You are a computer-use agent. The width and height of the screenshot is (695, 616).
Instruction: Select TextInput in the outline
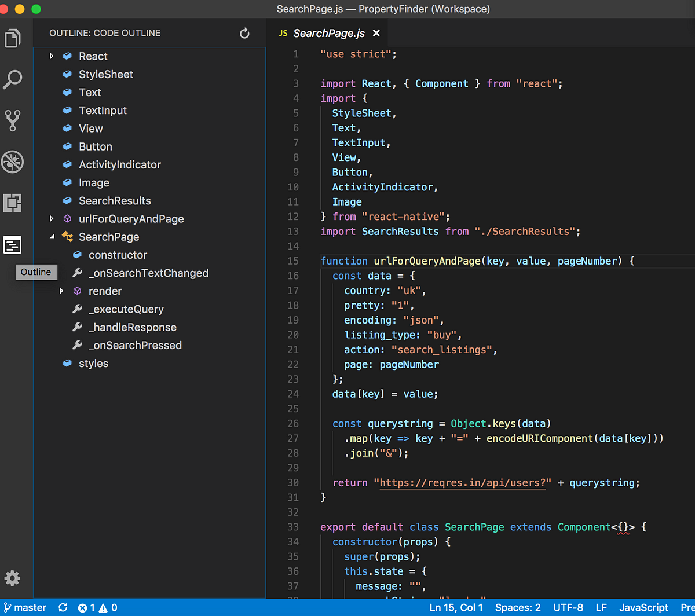[103, 110]
